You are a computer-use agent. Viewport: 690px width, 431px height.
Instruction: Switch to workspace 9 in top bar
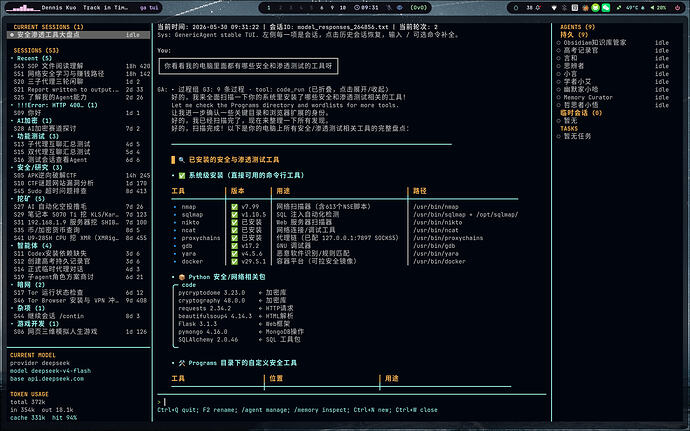point(332,7)
